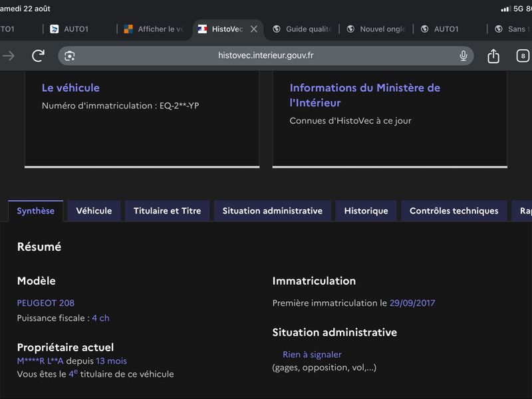Click the date samedi 22 août
This screenshot has height=399, width=532.
(x=25, y=9)
